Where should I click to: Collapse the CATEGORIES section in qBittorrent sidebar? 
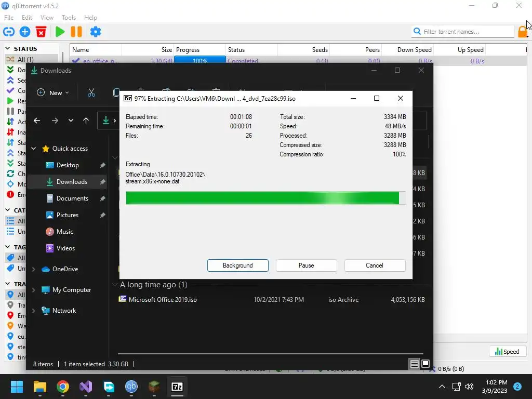(8, 210)
